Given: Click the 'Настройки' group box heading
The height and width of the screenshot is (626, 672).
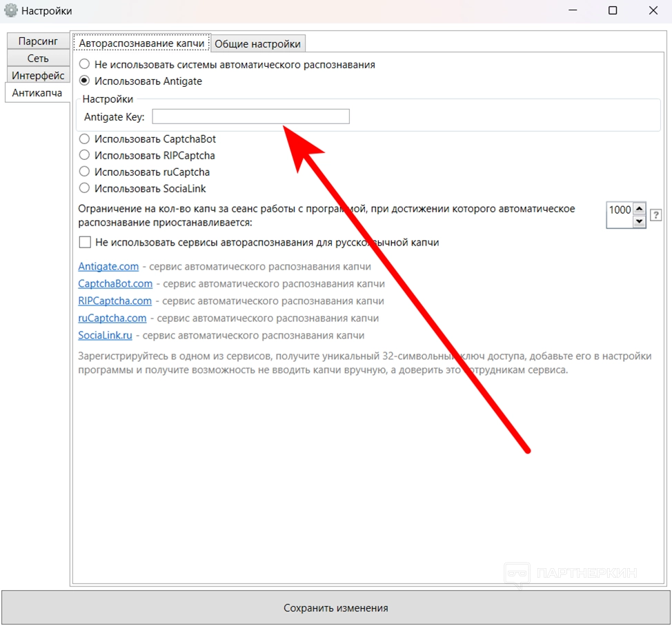Looking at the screenshot, I should pyautogui.click(x=108, y=99).
